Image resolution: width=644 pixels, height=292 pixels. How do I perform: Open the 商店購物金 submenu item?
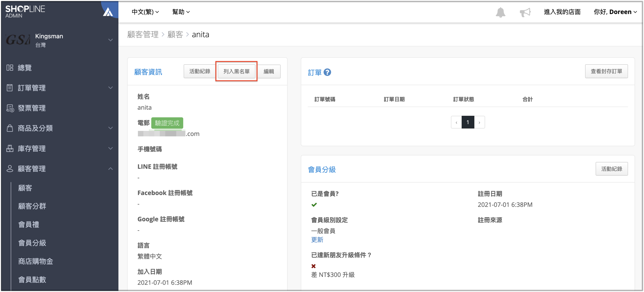(35, 261)
